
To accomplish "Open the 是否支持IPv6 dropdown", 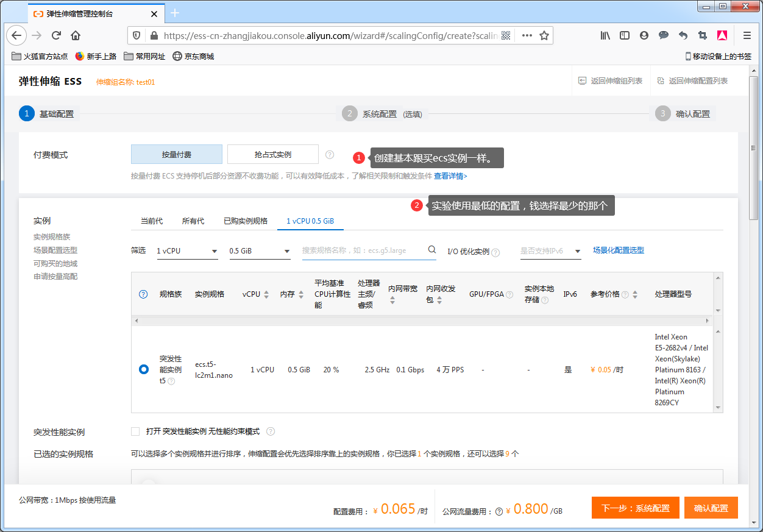I will click(x=550, y=251).
